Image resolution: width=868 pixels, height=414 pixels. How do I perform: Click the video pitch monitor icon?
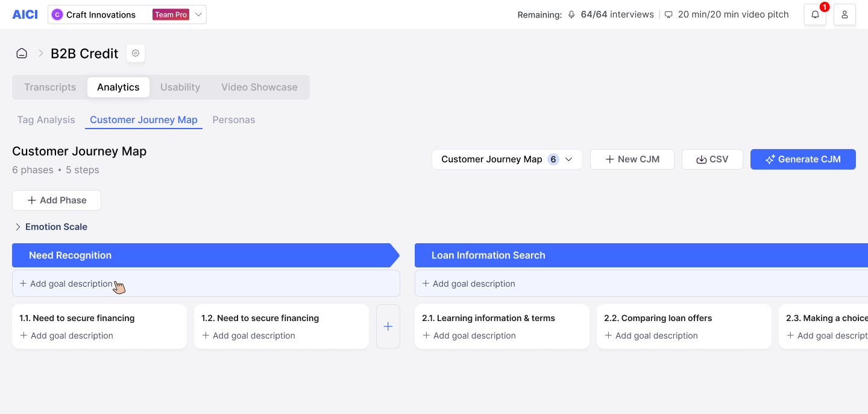pyautogui.click(x=668, y=14)
